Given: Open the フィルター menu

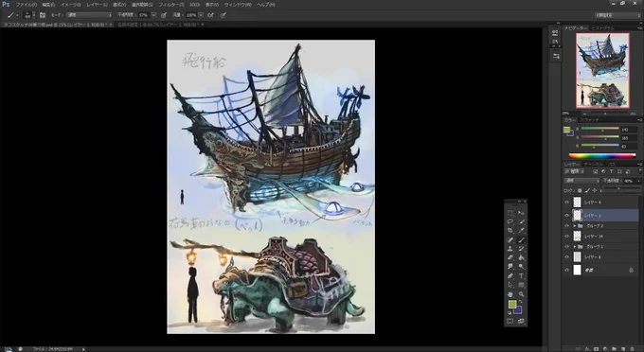Looking at the screenshot, I should [x=171, y=5].
